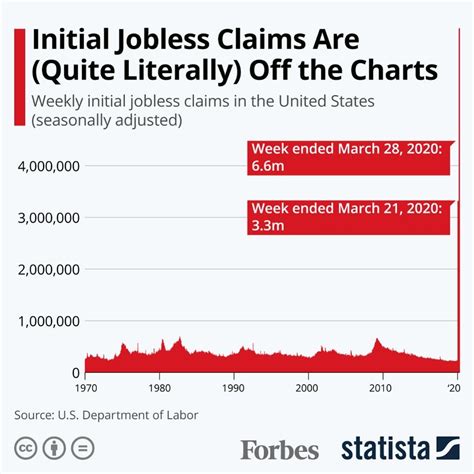
Task: Click the Statista flag logo mark
Action: coord(447,448)
